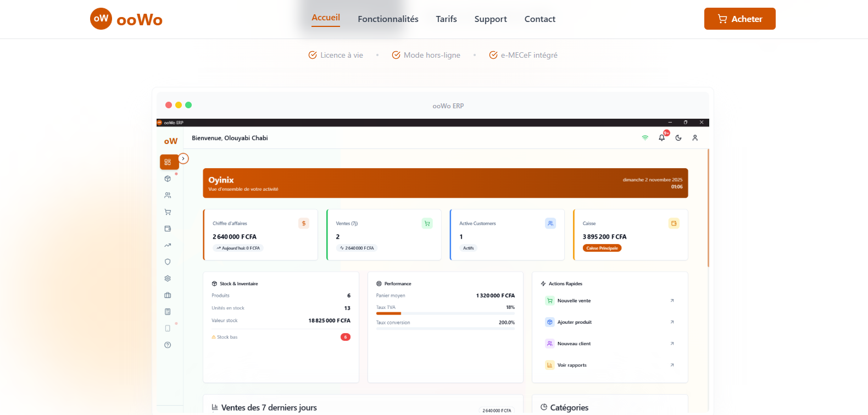This screenshot has width=868, height=415.
Task: Open the shopping cart sales icon in the sidebar
Action: (x=168, y=212)
